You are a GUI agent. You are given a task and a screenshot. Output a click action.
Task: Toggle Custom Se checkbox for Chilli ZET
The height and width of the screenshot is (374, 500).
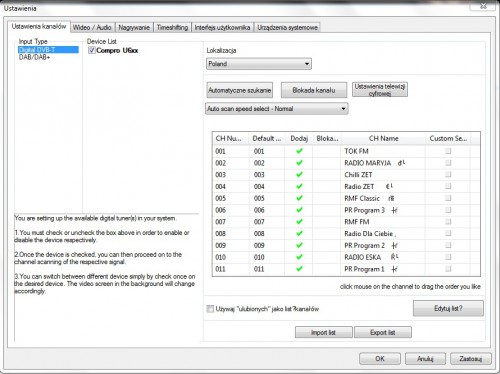[x=448, y=174]
